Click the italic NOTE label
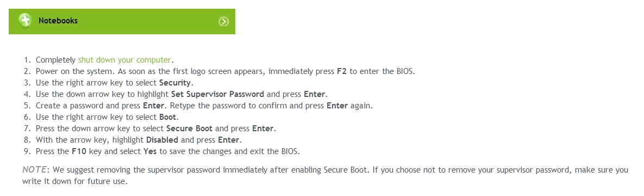 click(34, 169)
